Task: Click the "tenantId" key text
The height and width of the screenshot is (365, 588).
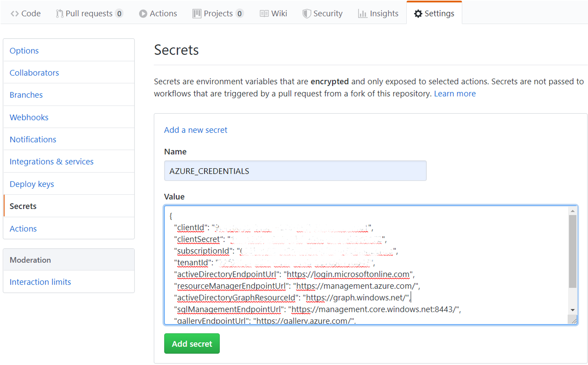Action: point(193,262)
